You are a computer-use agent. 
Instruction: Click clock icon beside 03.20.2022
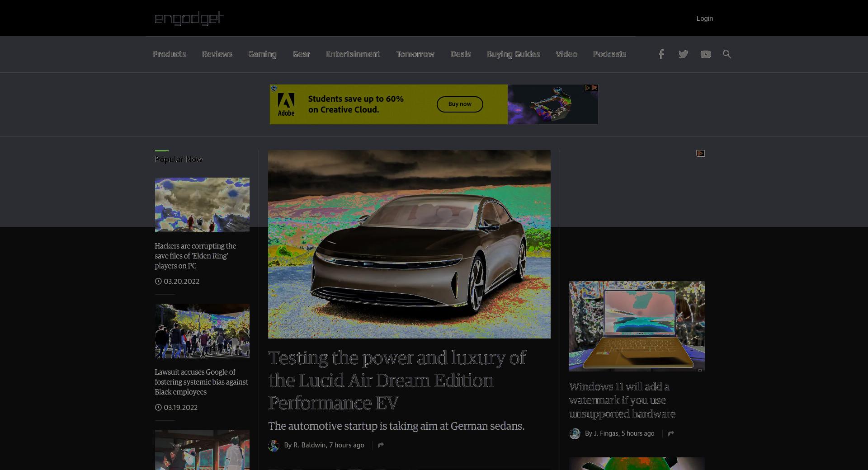(x=158, y=281)
